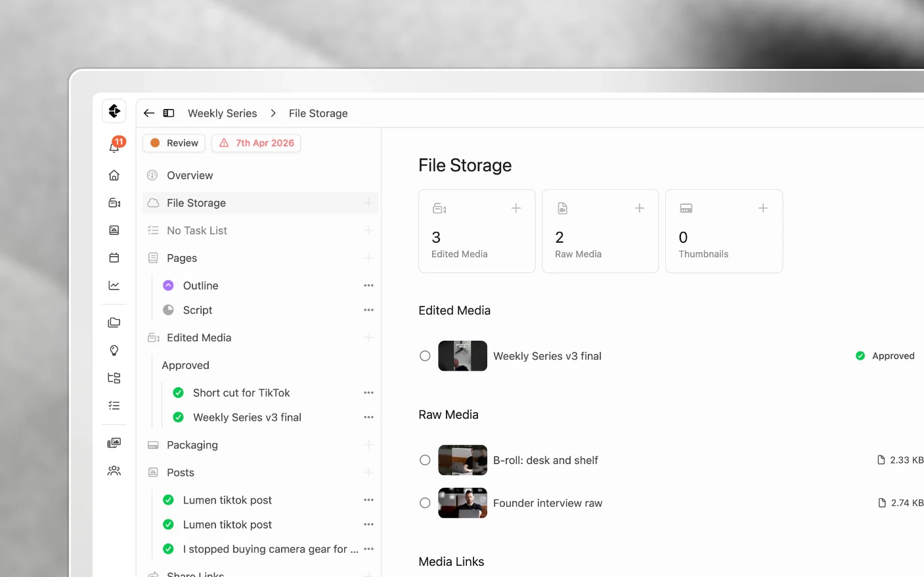Open the checklist icon in the sidebar

114,406
